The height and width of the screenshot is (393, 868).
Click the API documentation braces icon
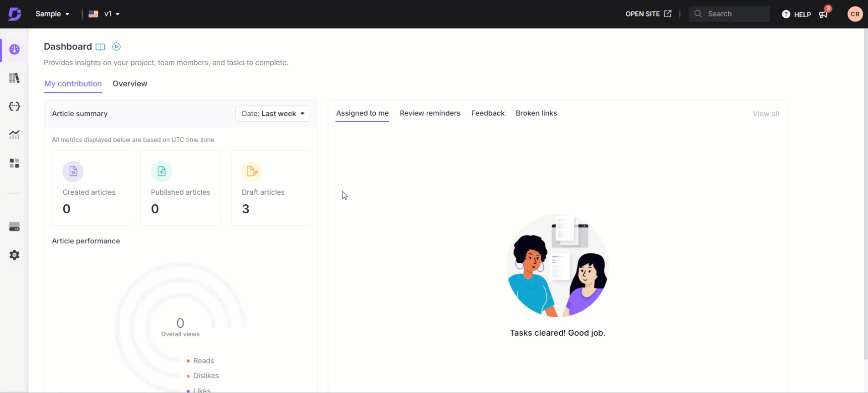(14, 106)
